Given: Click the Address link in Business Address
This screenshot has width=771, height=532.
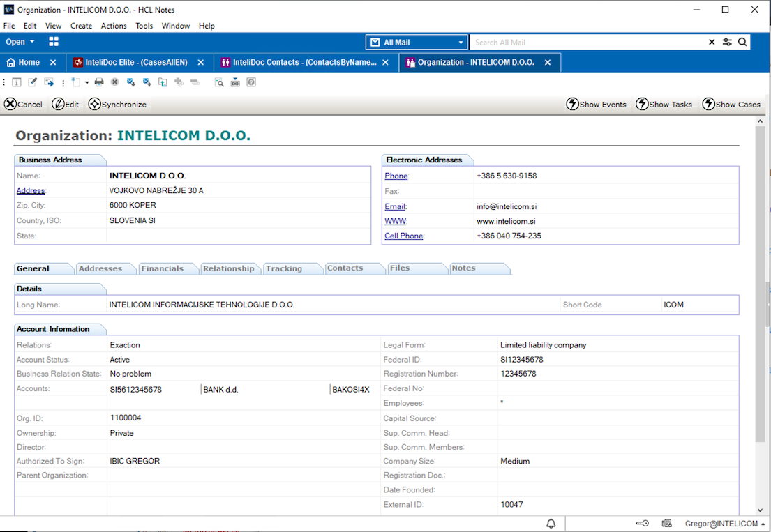Looking at the screenshot, I should (31, 190).
